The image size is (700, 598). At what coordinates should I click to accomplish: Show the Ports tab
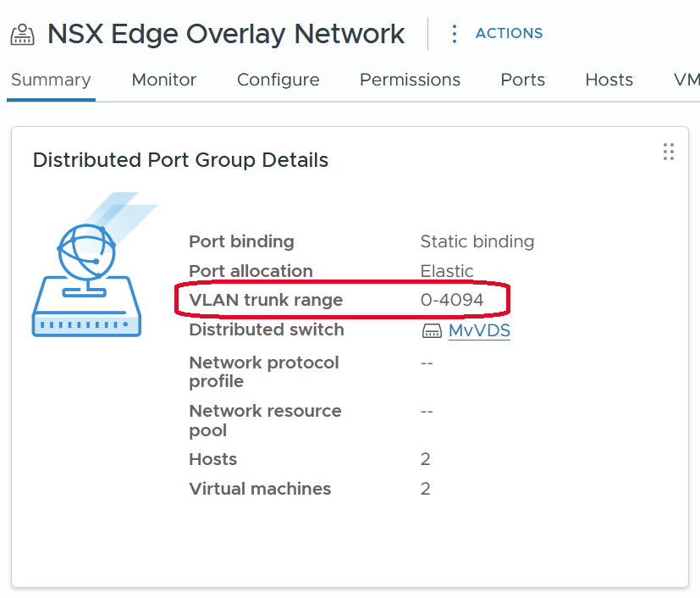pyautogui.click(x=522, y=80)
